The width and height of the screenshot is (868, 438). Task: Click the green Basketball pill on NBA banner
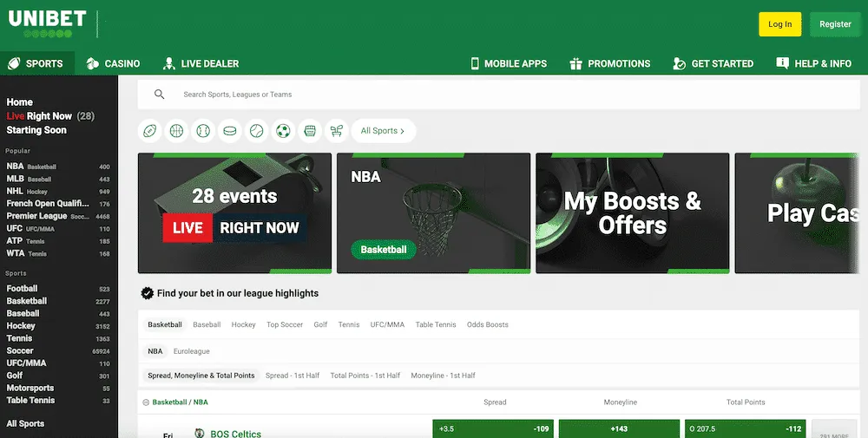point(384,250)
